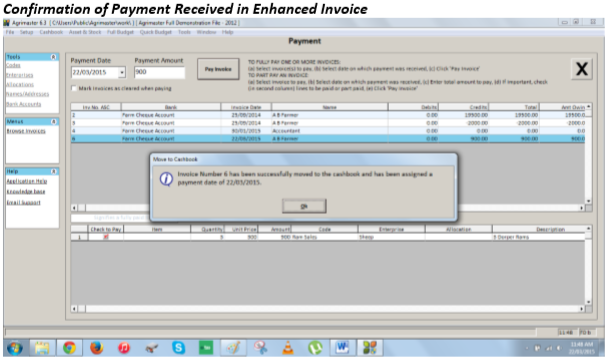Open the Help menu in menu bar
611x364 pixels.
tap(228, 32)
